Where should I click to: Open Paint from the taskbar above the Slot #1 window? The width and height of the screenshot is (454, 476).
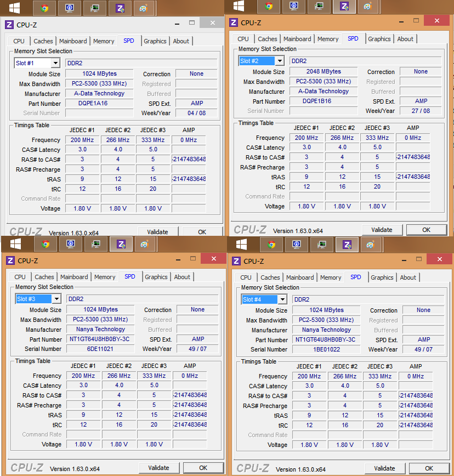[x=143, y=8]
